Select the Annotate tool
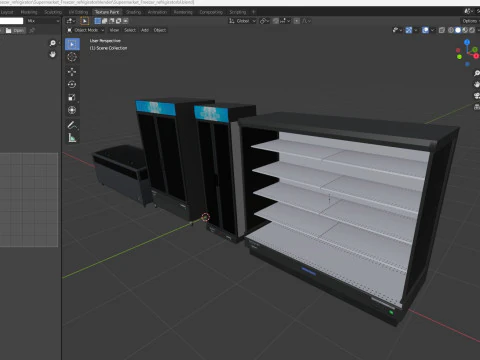 click(x=72, y=125)
